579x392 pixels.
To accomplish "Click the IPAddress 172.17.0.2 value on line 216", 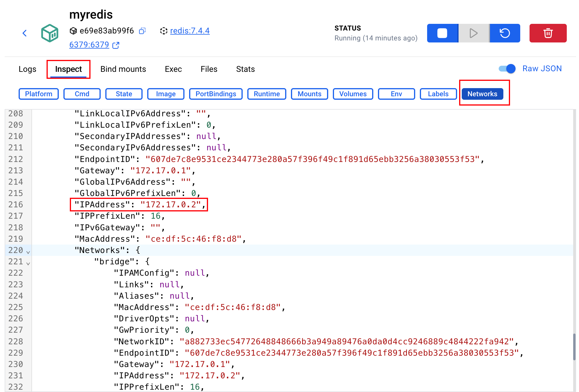I will tap(171, 205).
